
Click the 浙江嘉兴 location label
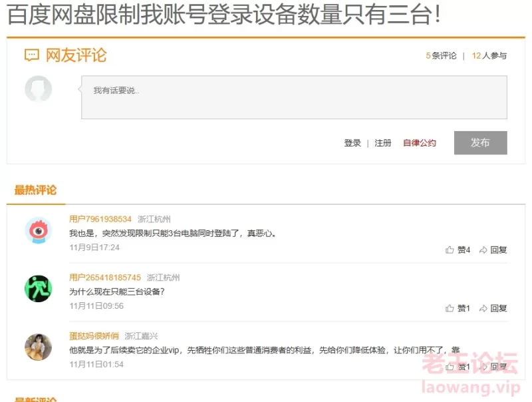click(141, 336)
